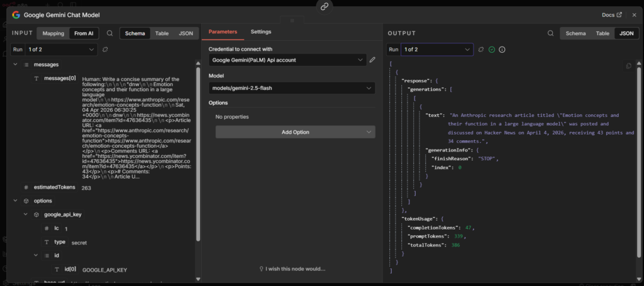Viewport: 644px width, 286px height.
Task: Select the From AI input toggle
Action: pos(84,33)
